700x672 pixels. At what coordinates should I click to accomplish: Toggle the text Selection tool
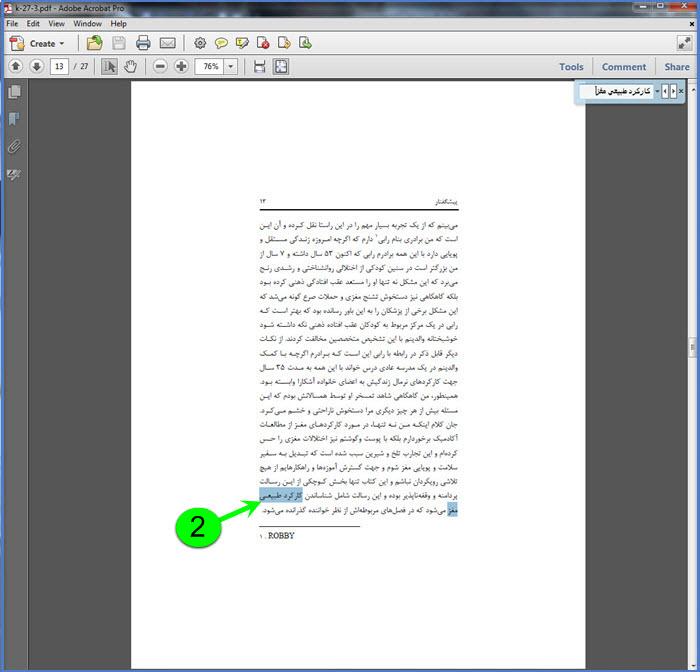pos(110,67)
